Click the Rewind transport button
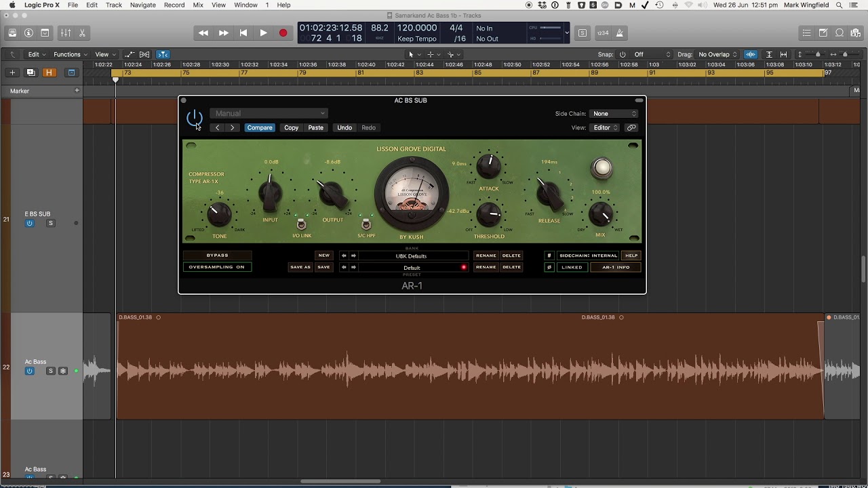 pyautogui.click(x=203, y=33)
